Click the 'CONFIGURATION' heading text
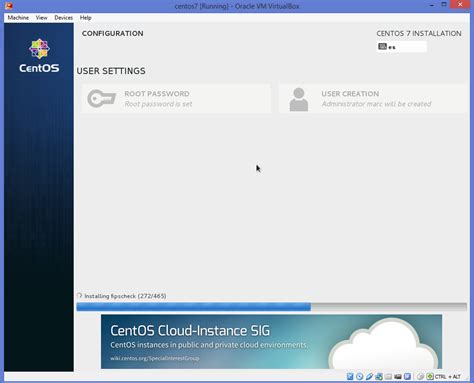The image size is (474, 383). pyautogui.click(x=113, y=33)
